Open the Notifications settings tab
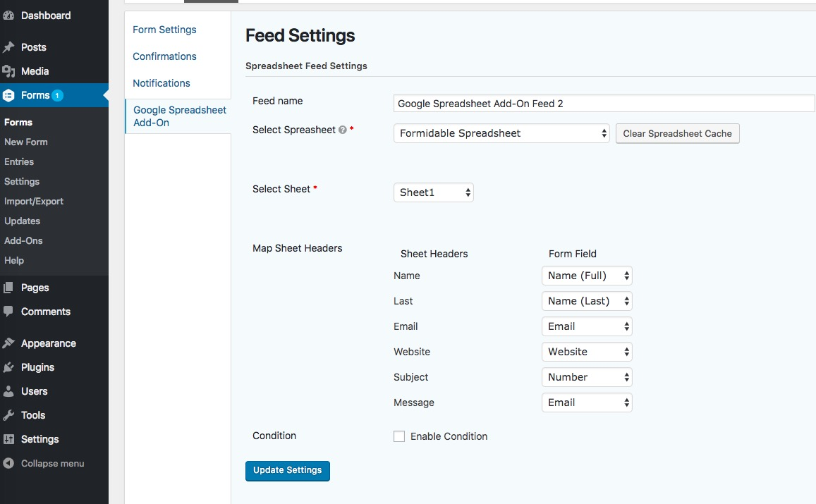Viewport: 816px width, 504px height. pyautogui.click(x=162, y=83)
